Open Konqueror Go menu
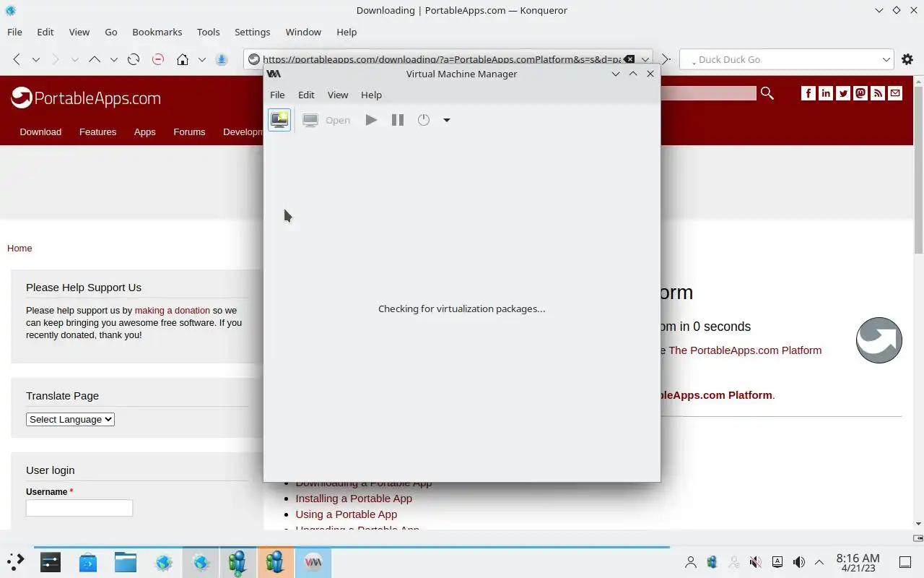This screenshot has width=924, height=578. pos(111,32)
